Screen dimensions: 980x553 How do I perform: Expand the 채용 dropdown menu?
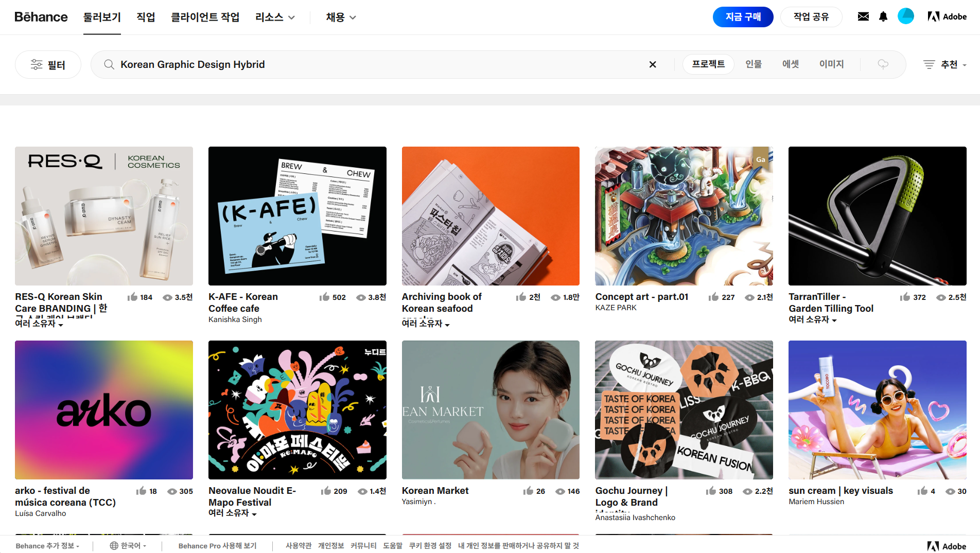pos(341,17)
